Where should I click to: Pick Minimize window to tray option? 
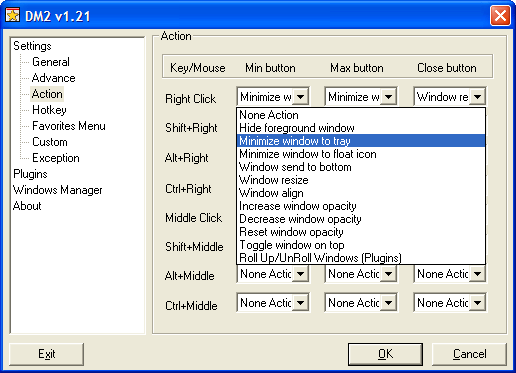coord(361,141)
